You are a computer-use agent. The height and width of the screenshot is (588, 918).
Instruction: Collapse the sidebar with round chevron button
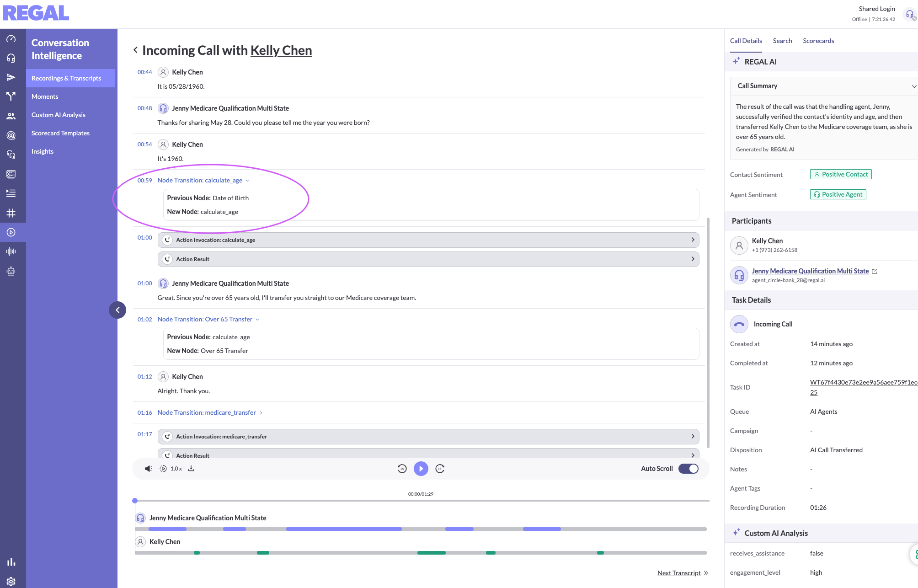[117, 310]
